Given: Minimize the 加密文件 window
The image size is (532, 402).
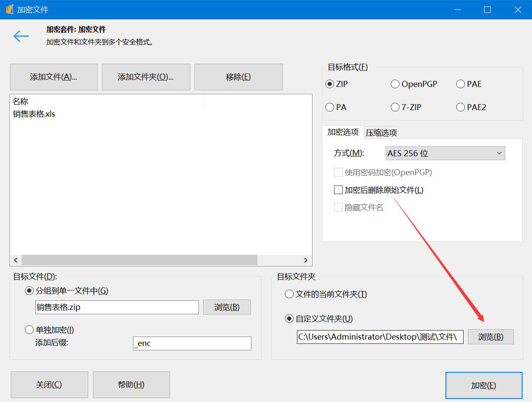Looking at the screenshot, I should tap(457, 9).
